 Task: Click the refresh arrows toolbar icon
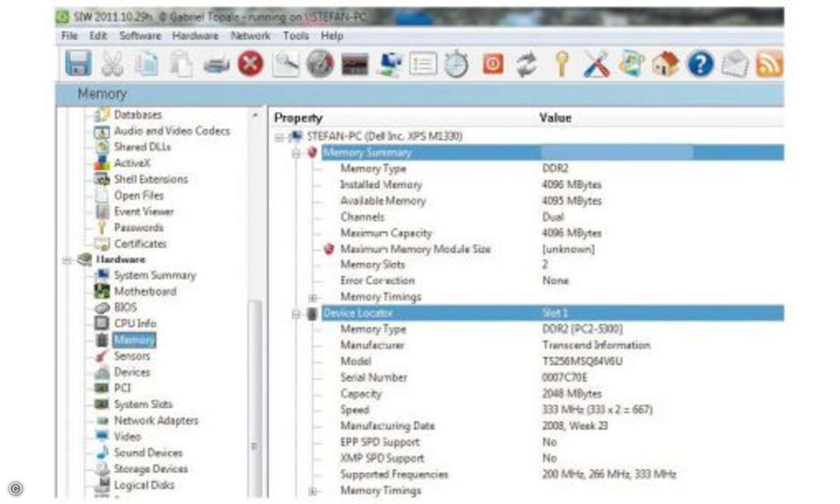pos(526,64)
